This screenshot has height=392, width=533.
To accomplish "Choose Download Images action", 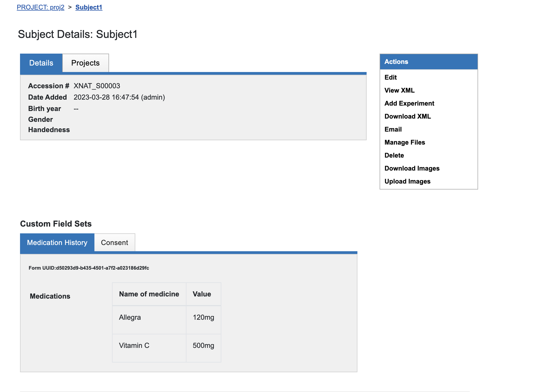I will 412,168.
